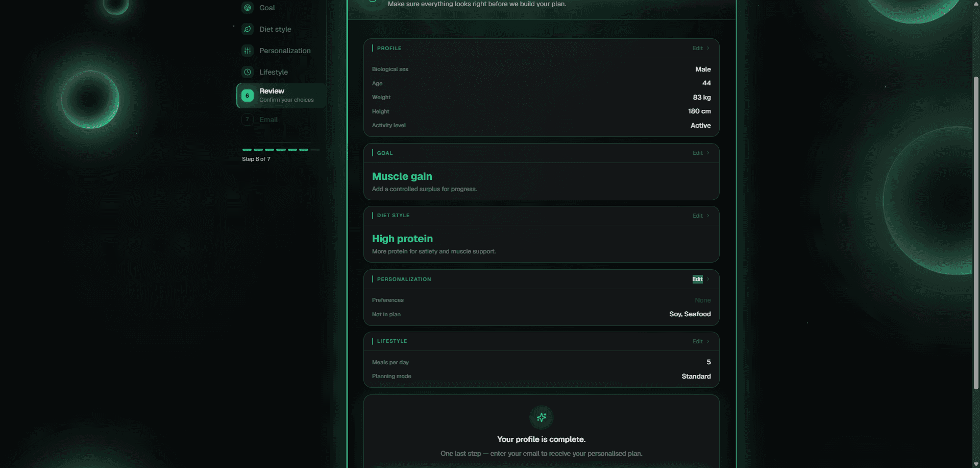980x468 pixels.
Task: Click 'Add a controlled surplus for progress.' text
Action: pos(425,189)
